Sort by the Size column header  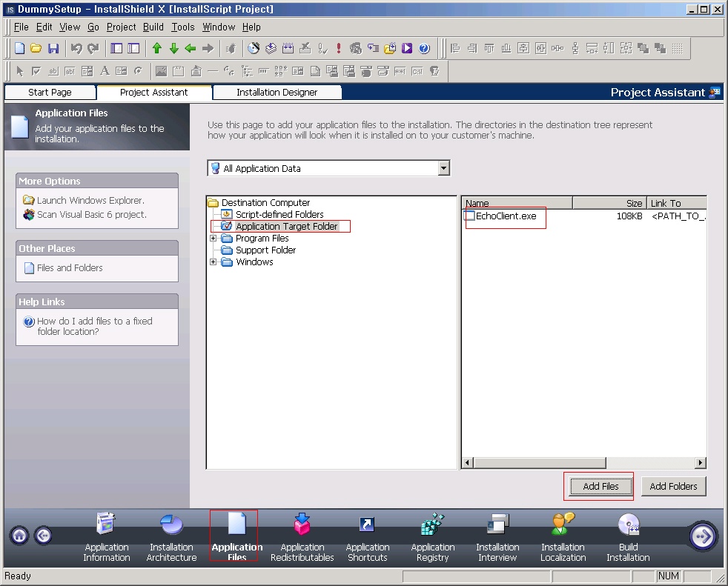pyautogui.click(x=609, y=203)
